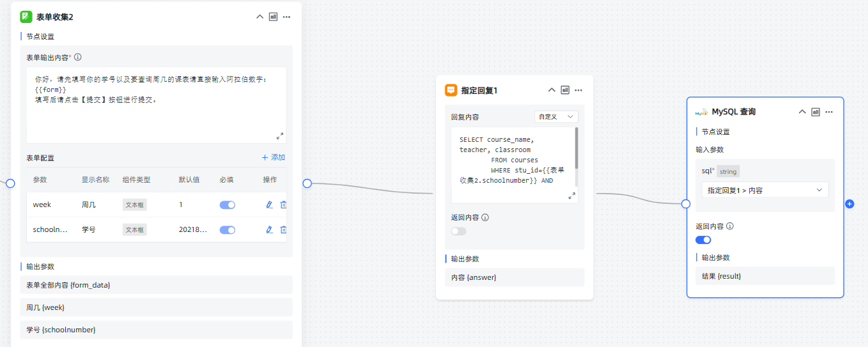
Task: Delete the 学号 row
Action: (283, 229)
